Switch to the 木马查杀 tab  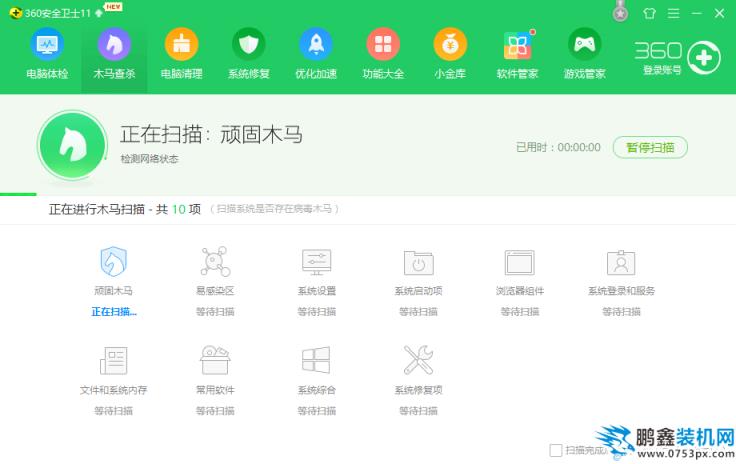(x=114, y=54)
